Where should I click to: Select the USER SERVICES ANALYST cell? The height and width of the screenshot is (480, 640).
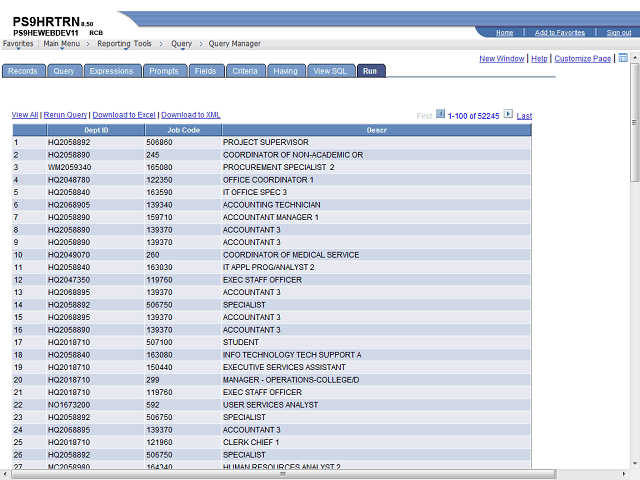376,405
